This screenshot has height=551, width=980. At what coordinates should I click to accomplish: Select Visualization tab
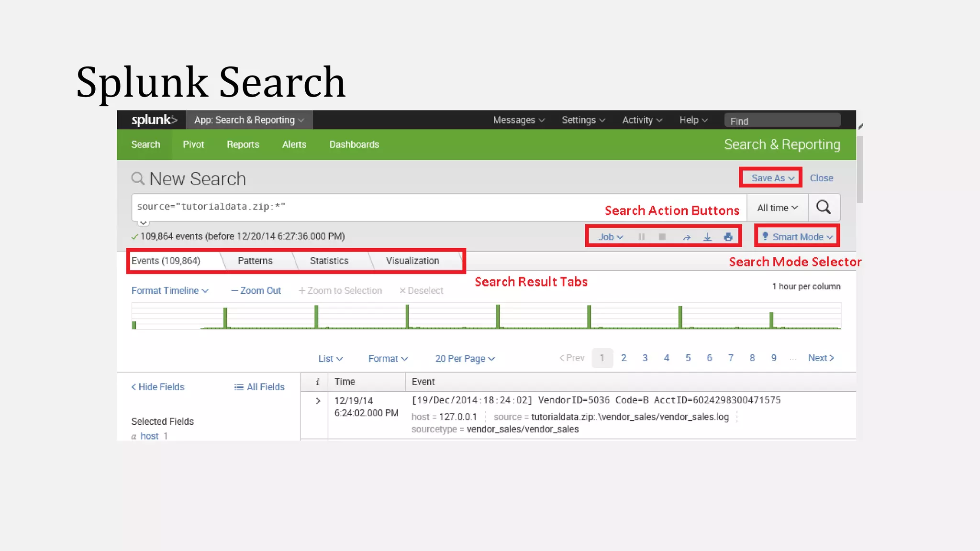tap(412, 261)
